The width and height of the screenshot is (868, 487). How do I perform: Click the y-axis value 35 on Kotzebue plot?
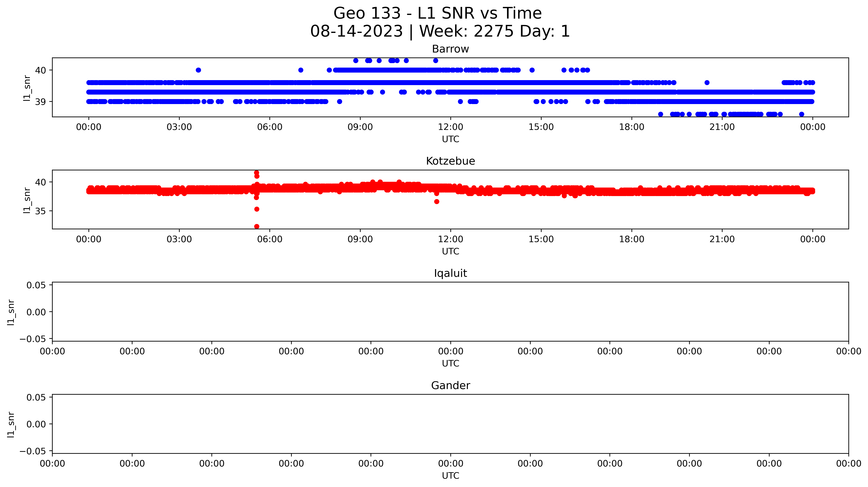[x=40, y=211]
